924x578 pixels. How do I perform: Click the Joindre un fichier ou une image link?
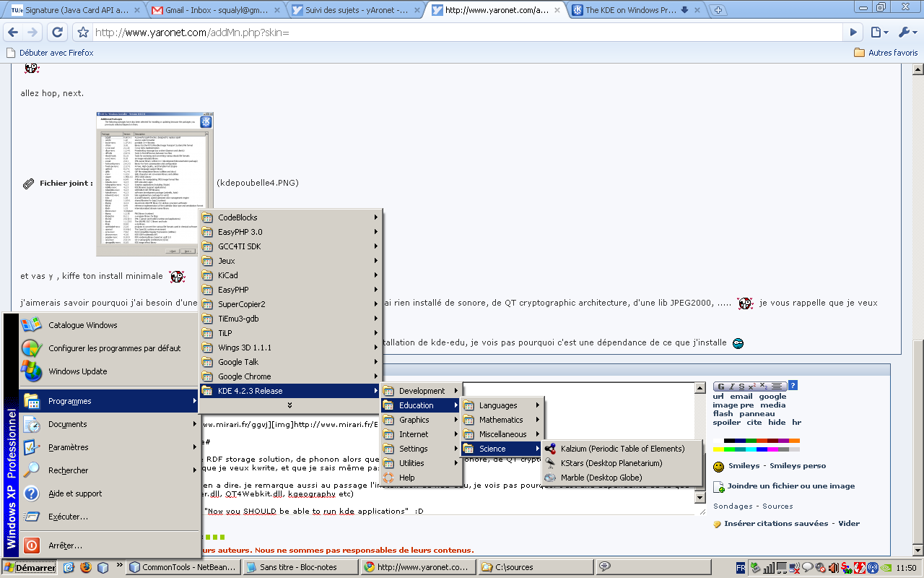point(790,486)
